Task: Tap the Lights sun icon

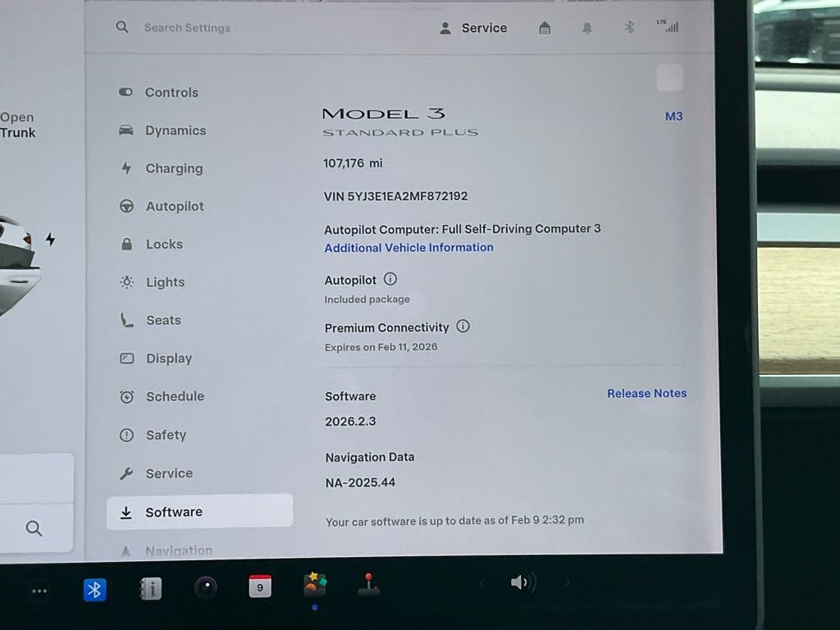Action: coord(127,282)
